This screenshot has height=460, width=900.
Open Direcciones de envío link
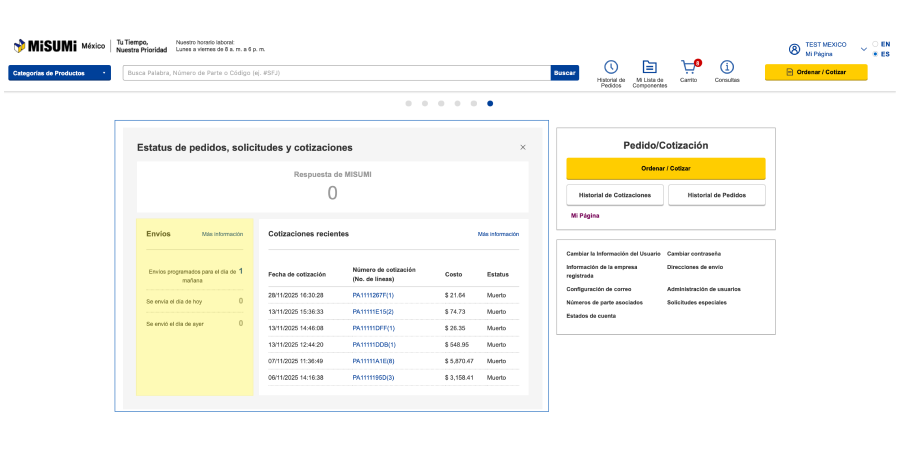[x=695, y=267]
